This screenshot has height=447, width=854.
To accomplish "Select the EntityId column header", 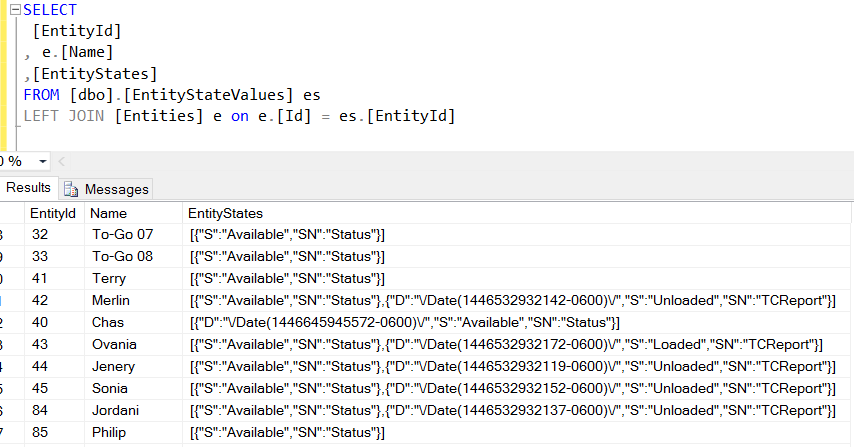I will [54, 213].
